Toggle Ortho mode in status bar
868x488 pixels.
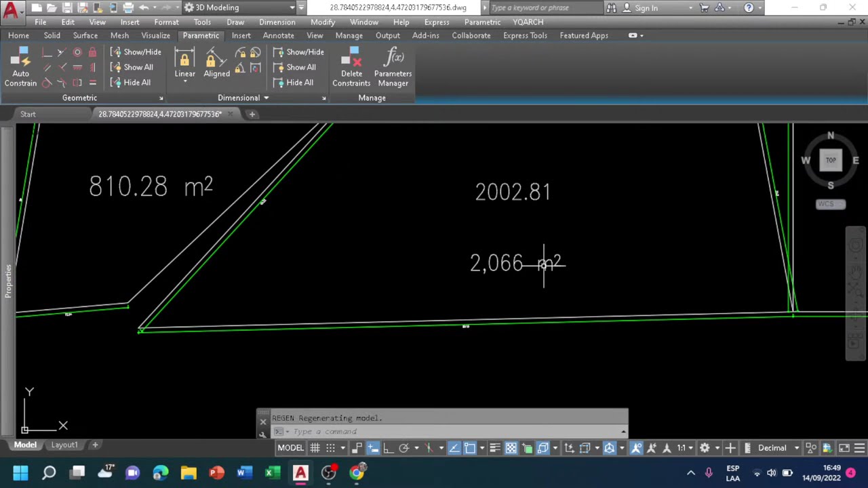[389, 448]
